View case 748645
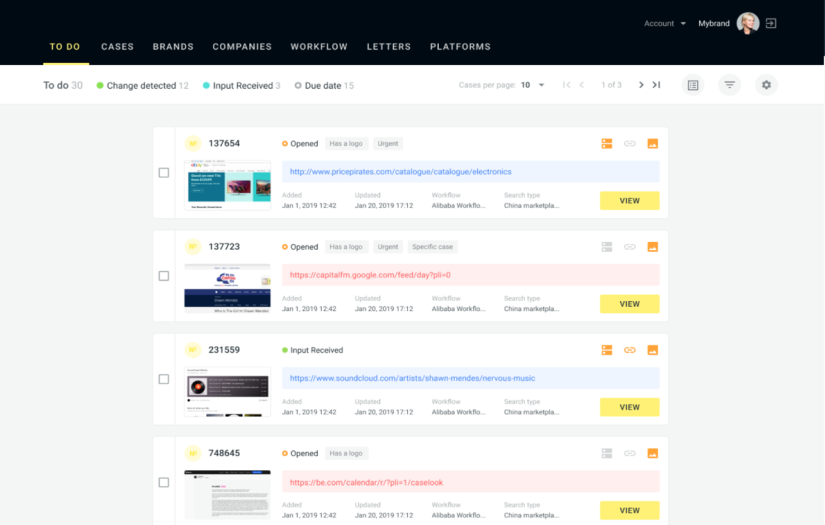 (x=629, y=510)
